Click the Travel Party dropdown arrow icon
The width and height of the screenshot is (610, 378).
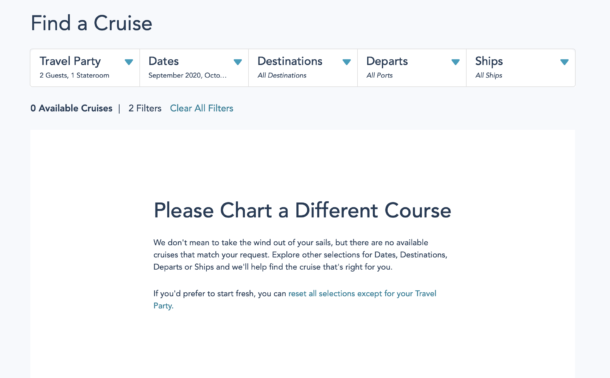pos(129,62)
